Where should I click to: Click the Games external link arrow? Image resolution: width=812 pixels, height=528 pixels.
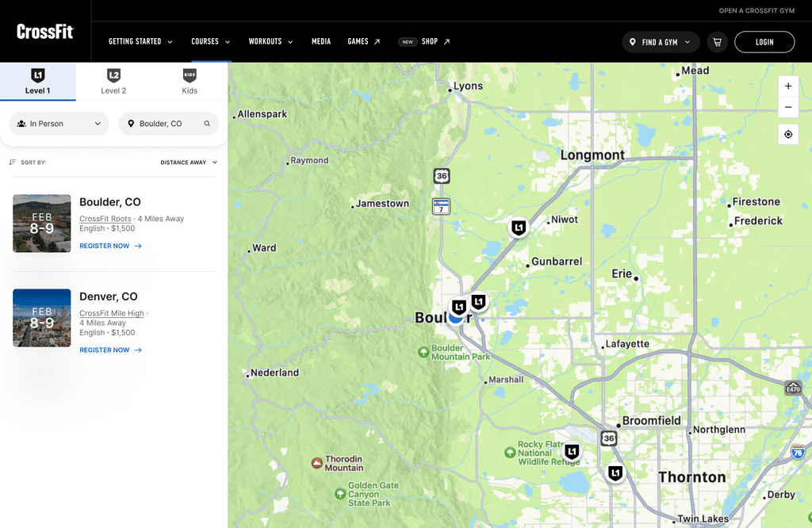tap(377, 42)
